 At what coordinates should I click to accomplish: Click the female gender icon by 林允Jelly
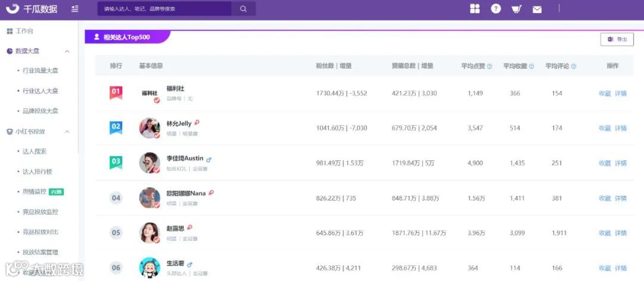coord(197,123)
